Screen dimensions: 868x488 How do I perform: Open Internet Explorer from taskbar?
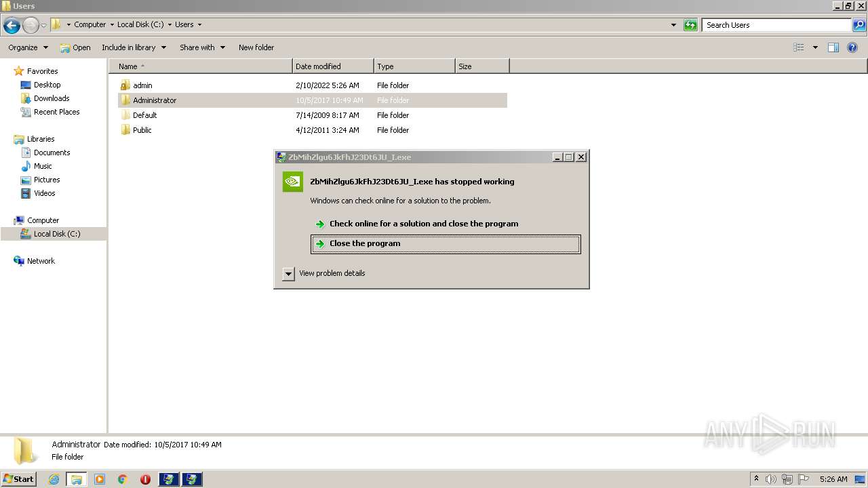(54, 479)
